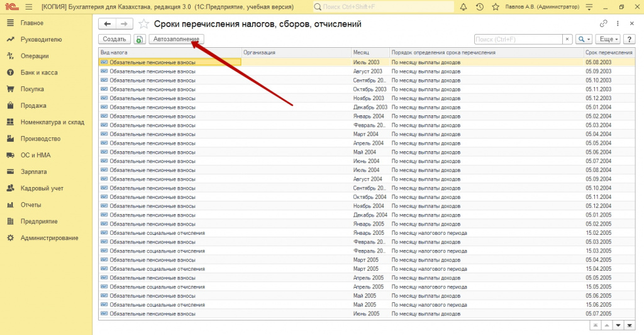Image resolution: width=644 pixels, height=335 pixels.
Task: Sort by Организация column header
Action: click(296, 53)
